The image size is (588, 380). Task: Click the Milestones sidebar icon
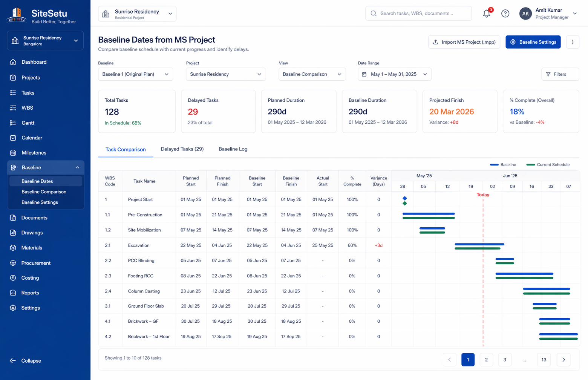[x=13, y=153]
